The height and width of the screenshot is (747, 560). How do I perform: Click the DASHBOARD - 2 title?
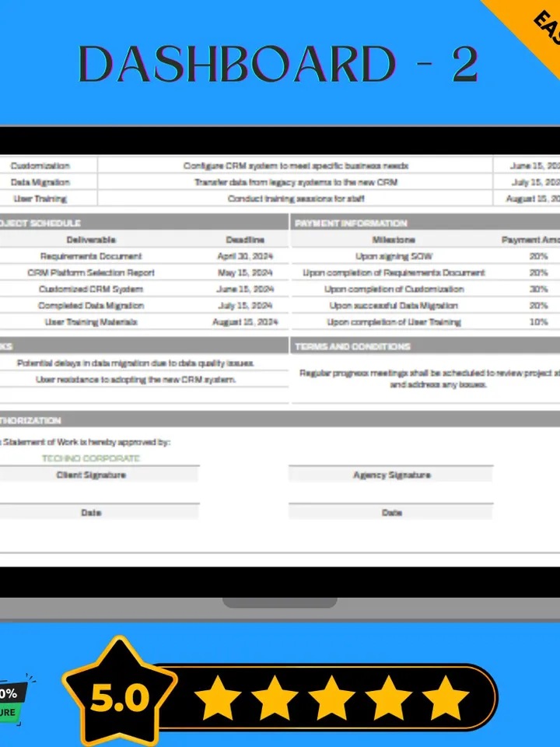pyautogui.click(x=278, y=64)
